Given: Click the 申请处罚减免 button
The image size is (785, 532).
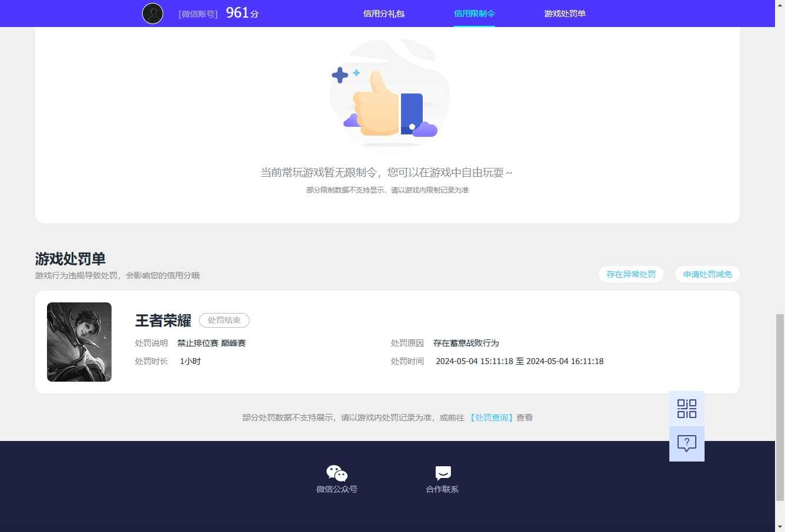Looking at the screenshot, I should click(x=707, y=274).
